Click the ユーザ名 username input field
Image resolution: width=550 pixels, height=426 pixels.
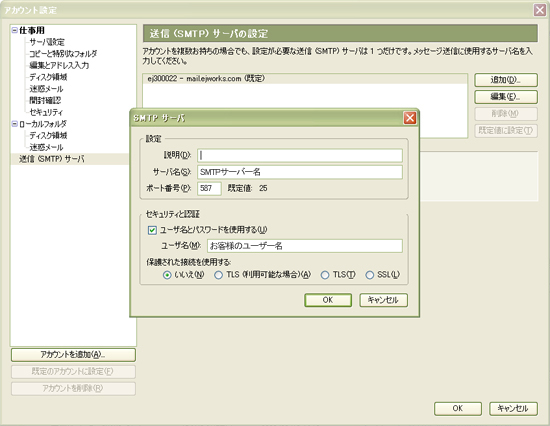click(304, 246)
